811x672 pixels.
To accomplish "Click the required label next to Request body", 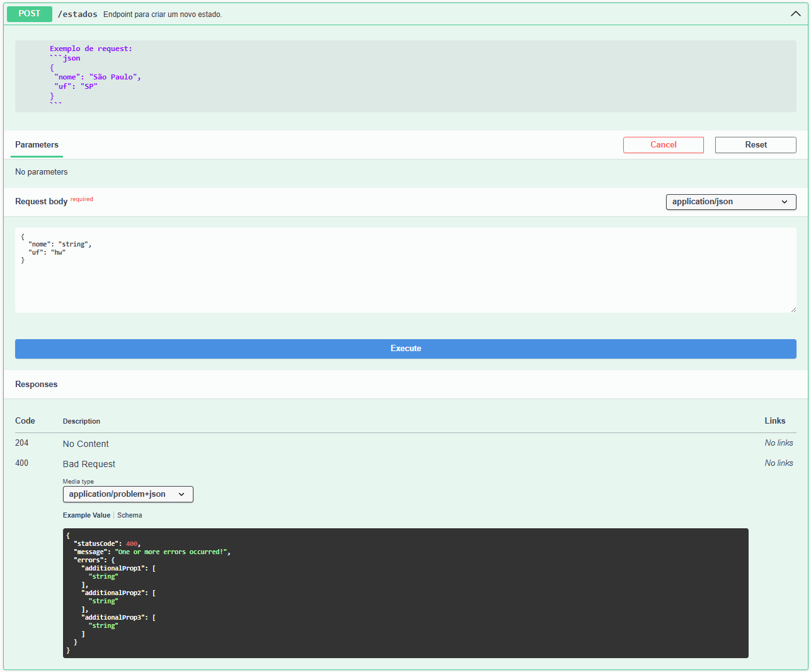I will pos(82,199).
